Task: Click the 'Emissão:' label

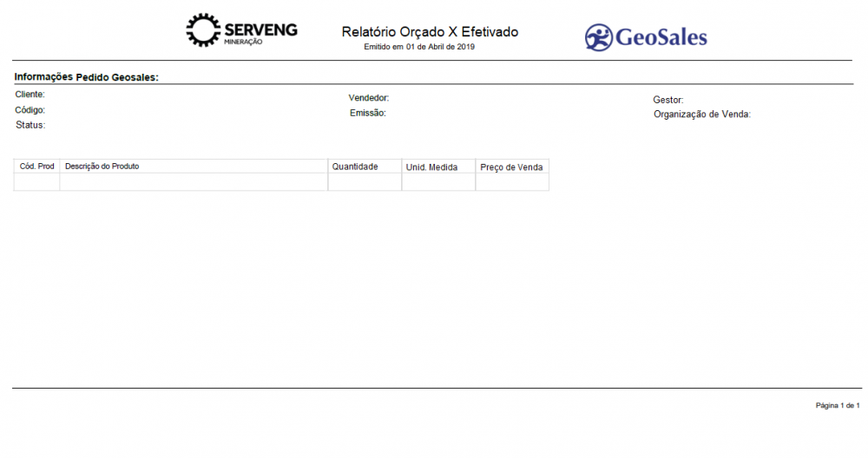Action: pyautogui.click(x=367, y=113)
